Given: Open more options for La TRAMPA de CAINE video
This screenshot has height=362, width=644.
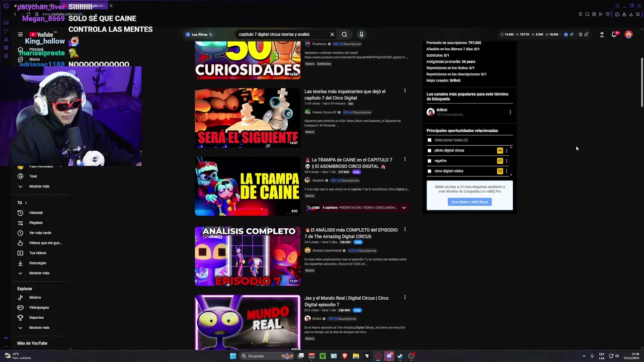Looking at the screenshot, I should tap(405, 159).
